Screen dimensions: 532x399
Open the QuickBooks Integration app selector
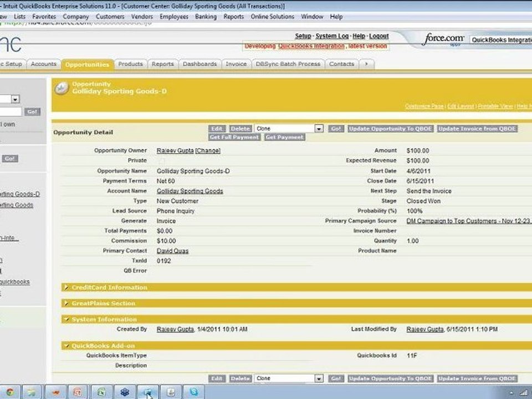(501, 40)
